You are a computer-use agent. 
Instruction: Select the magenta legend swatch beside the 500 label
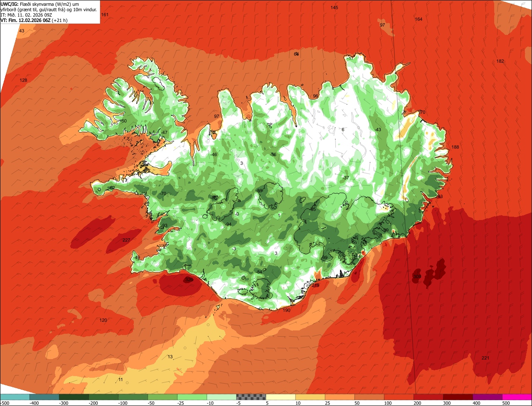(517, 397)
